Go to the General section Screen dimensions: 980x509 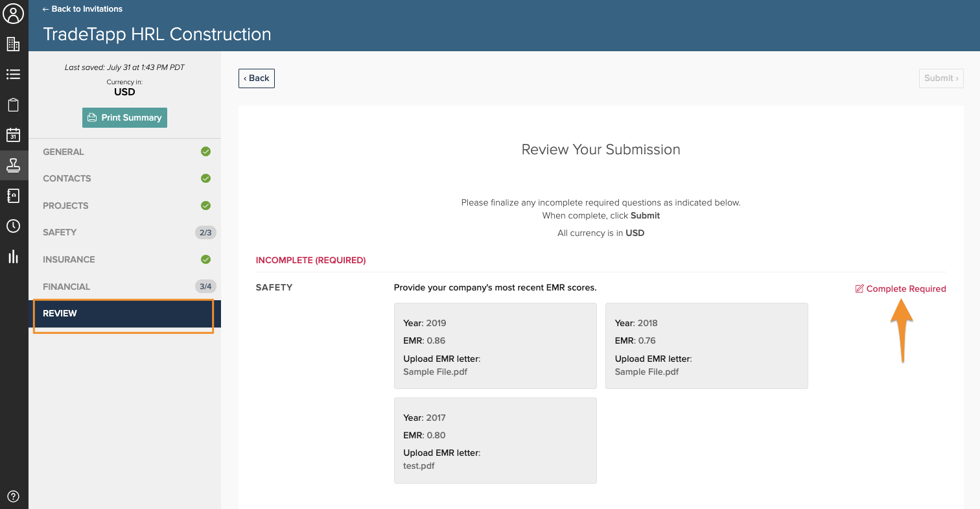tap(64, 152)
